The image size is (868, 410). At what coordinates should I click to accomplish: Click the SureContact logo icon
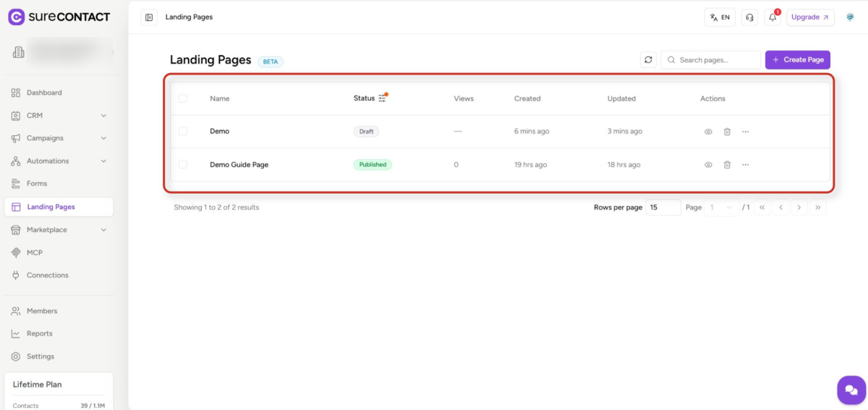[x=17, y=17]
